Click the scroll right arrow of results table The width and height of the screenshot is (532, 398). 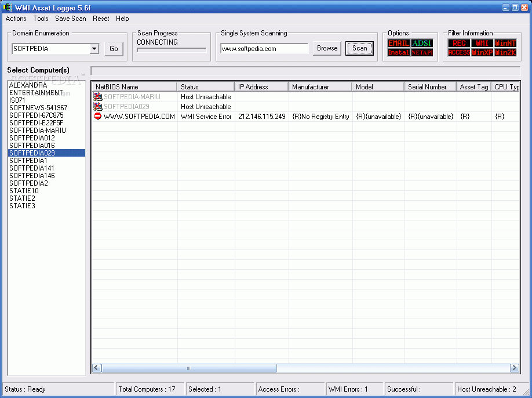coord(515,368)
